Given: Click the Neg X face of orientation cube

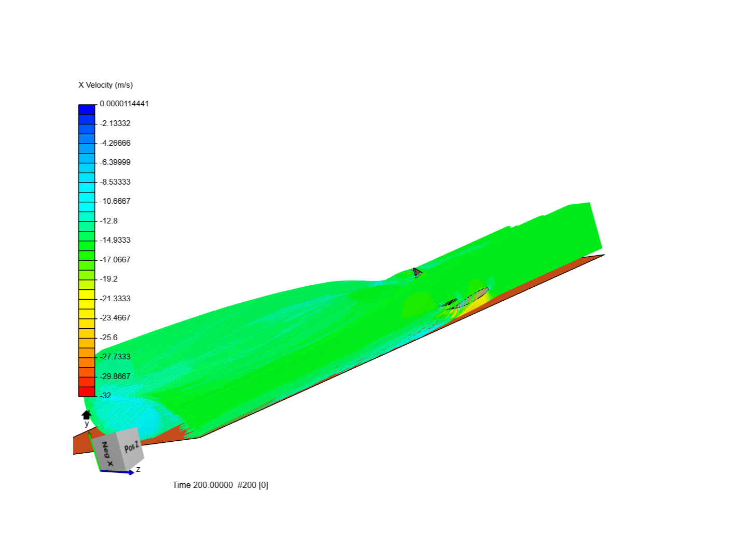Looking at the screenshot, I should coord(109,452).
